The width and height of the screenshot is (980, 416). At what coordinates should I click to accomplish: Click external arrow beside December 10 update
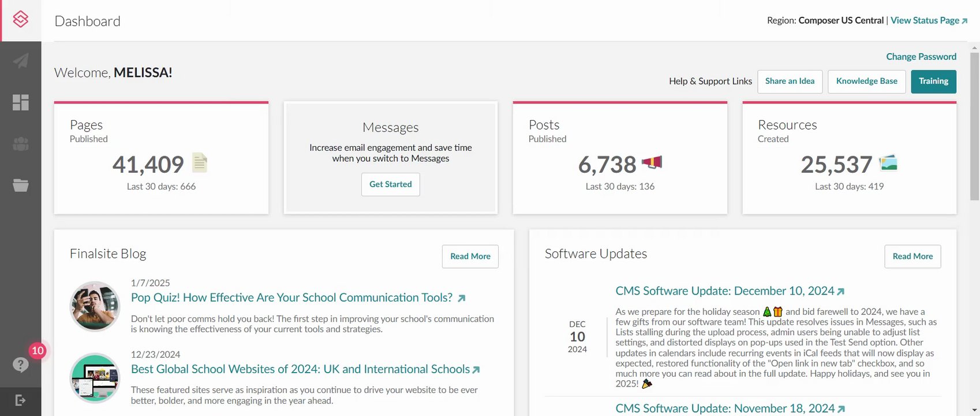(x=840, y=292)
